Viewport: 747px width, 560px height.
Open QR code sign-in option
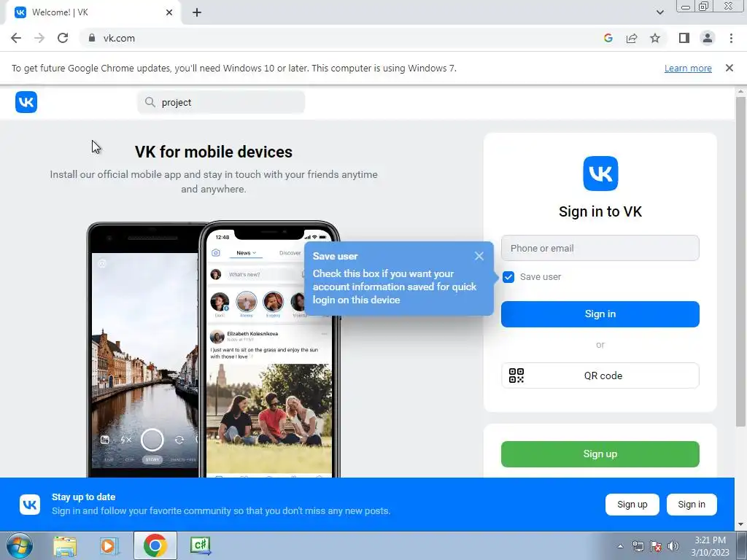pos(600,376)
